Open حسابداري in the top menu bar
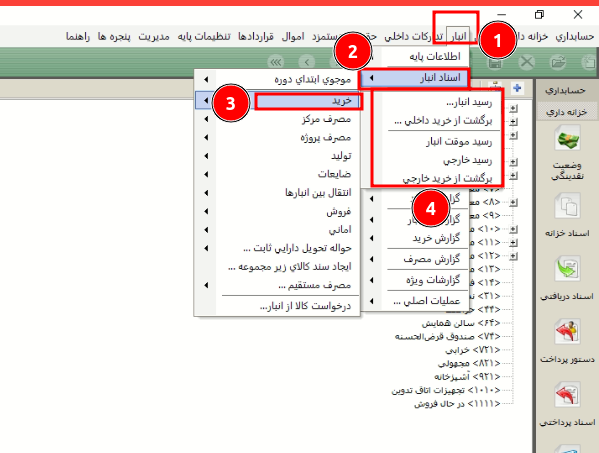This screenshot has width=599, height=453. [575, 36]
